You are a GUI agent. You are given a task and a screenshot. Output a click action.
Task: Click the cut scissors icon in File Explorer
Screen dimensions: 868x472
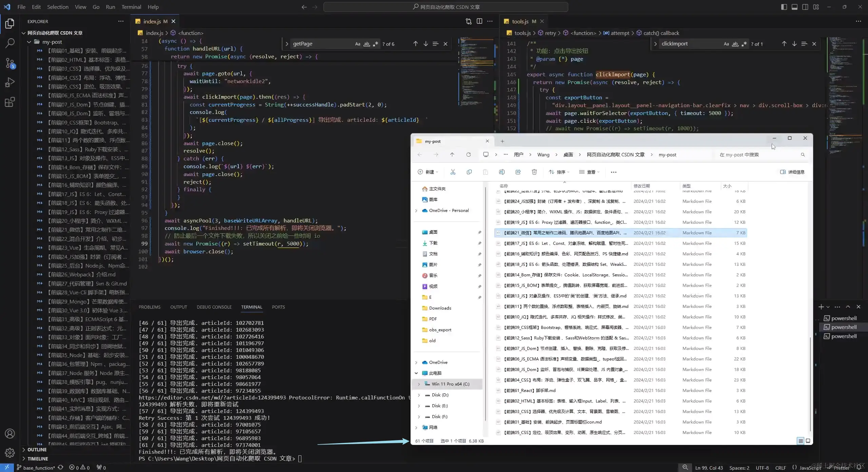click(453, 172)
